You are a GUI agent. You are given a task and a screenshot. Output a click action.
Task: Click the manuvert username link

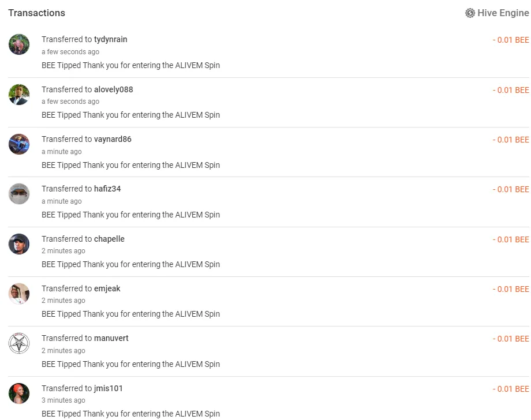[x=111, y=338]
